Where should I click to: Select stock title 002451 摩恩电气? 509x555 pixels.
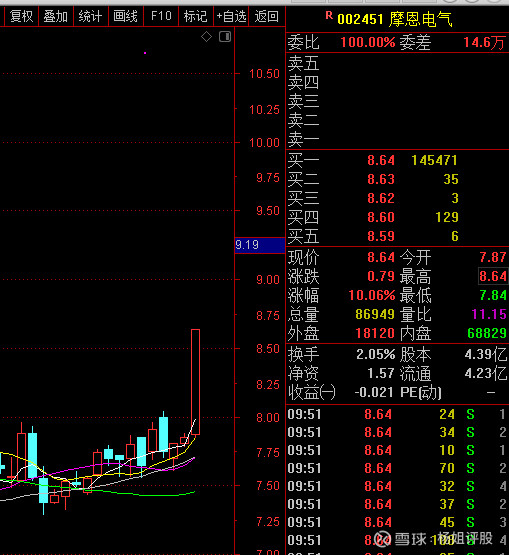click(x=395, y=19)
